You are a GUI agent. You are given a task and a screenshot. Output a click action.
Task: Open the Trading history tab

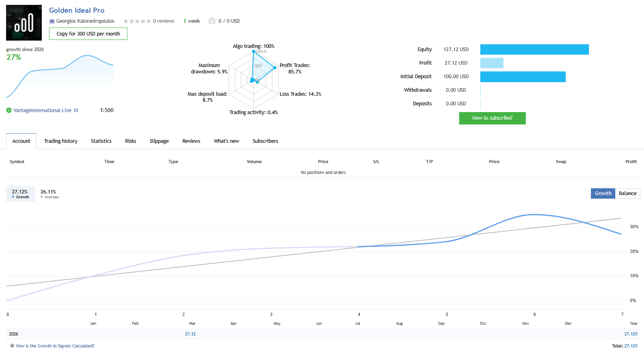tap(61, 141)
